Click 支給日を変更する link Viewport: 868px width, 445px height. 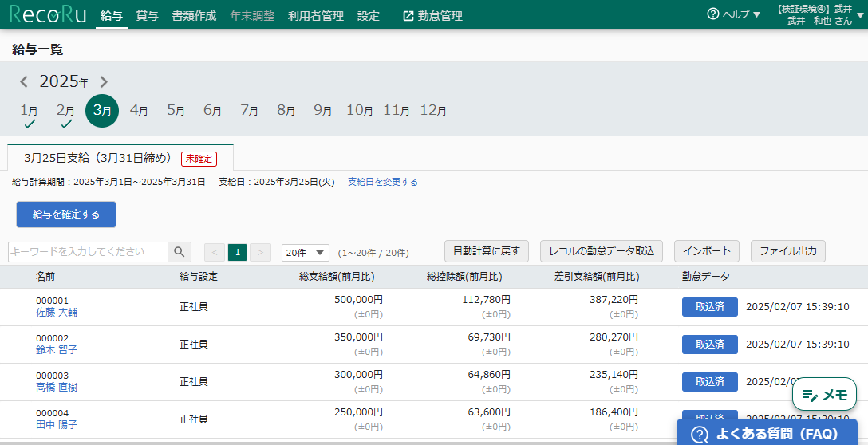[x=382, y=182]
